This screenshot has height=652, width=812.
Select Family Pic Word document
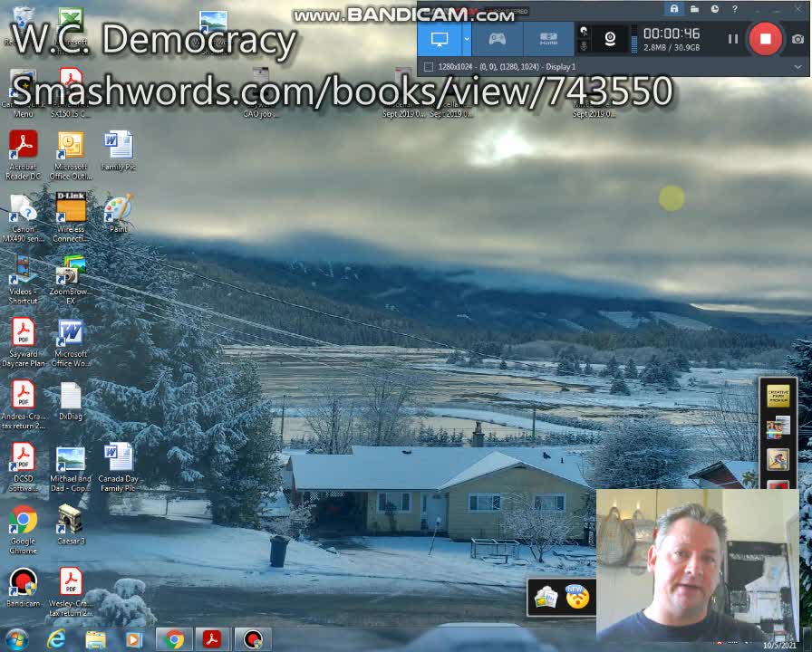(x=119, y=150)
